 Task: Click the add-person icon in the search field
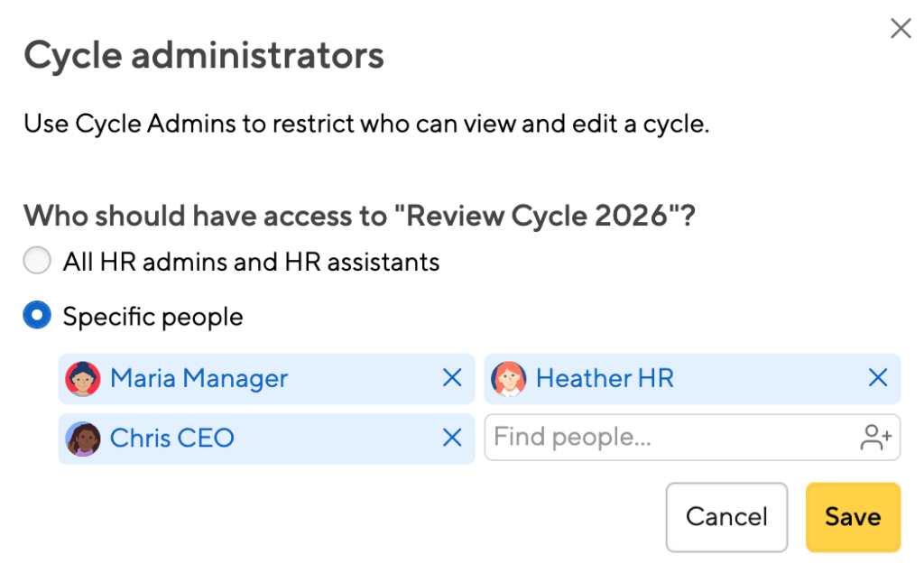[876, 439]
